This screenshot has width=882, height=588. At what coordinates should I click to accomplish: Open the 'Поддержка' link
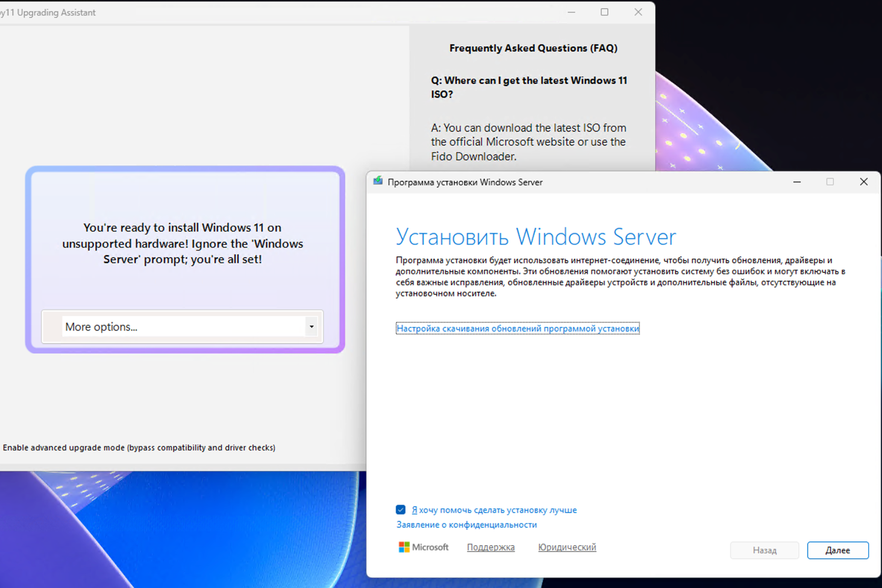tap(490, 547)
